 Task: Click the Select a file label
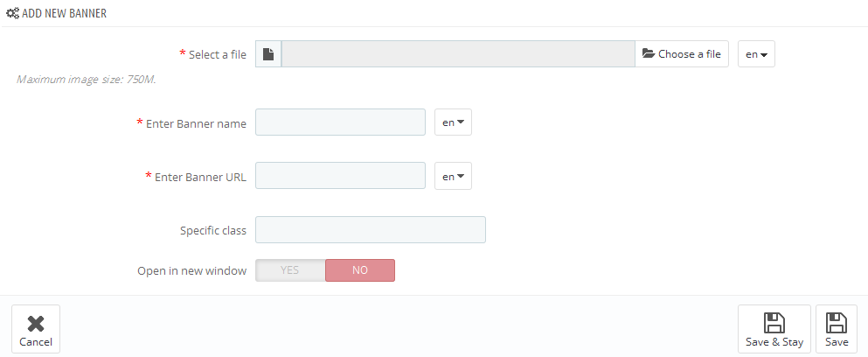click(x=218, y=54)
